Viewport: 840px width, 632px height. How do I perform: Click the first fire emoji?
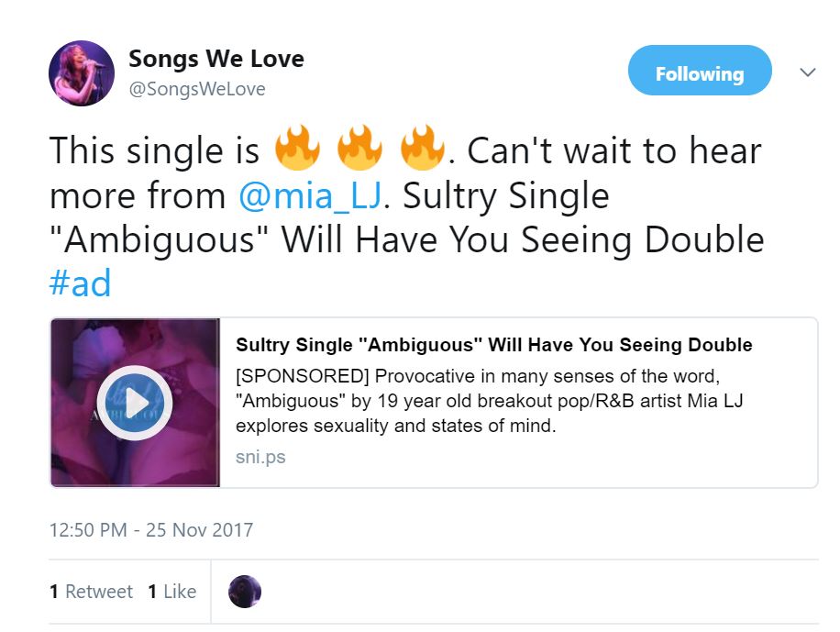coord(297,148)
